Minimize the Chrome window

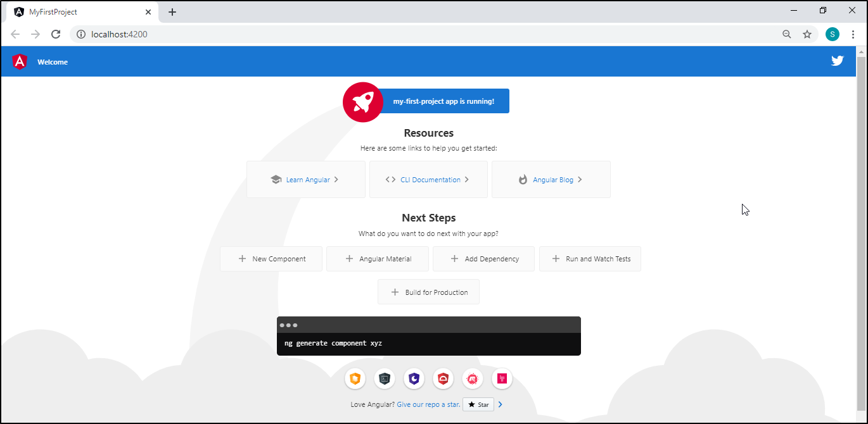pos(795,10)
